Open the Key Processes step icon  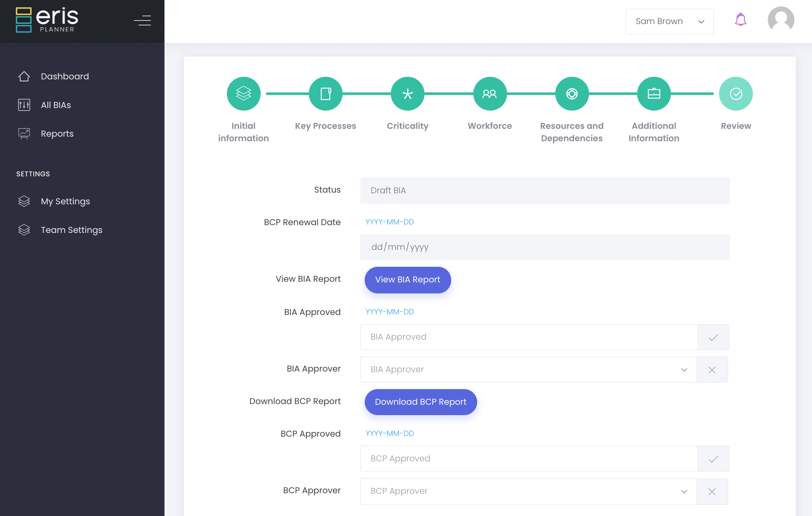(325, 93)
